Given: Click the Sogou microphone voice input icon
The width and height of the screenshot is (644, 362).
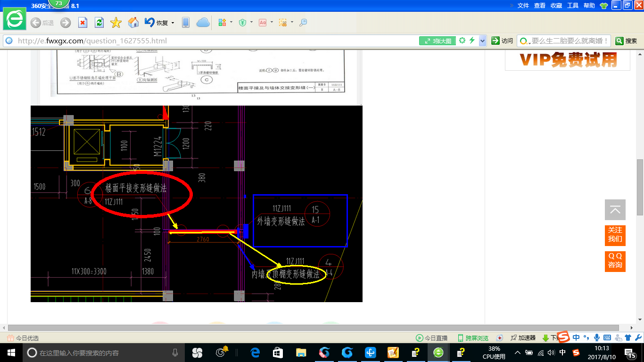Looking at the screenshot, I should [x=597, y=337].
